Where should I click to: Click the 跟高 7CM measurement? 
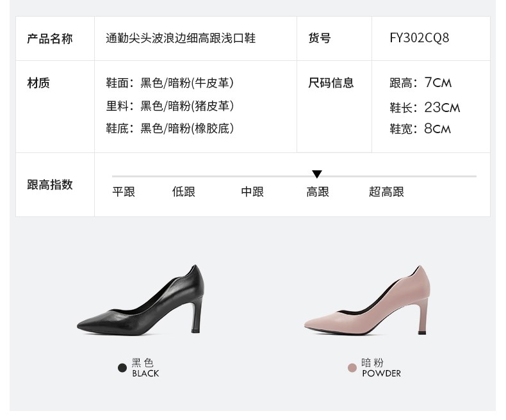click(420, 83)
